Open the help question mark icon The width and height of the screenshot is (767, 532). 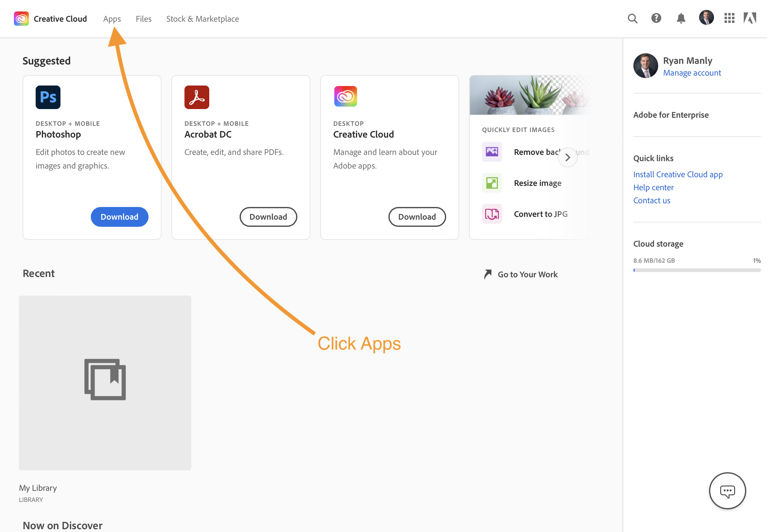tap(656, 18)
